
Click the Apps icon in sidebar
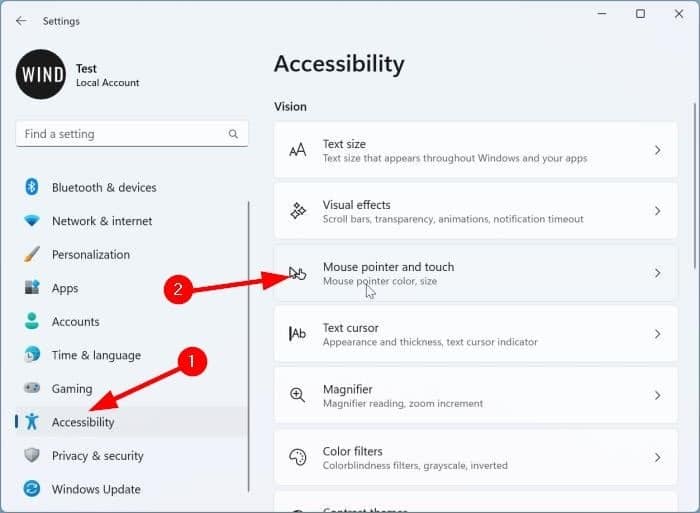[x=32, y=287]
